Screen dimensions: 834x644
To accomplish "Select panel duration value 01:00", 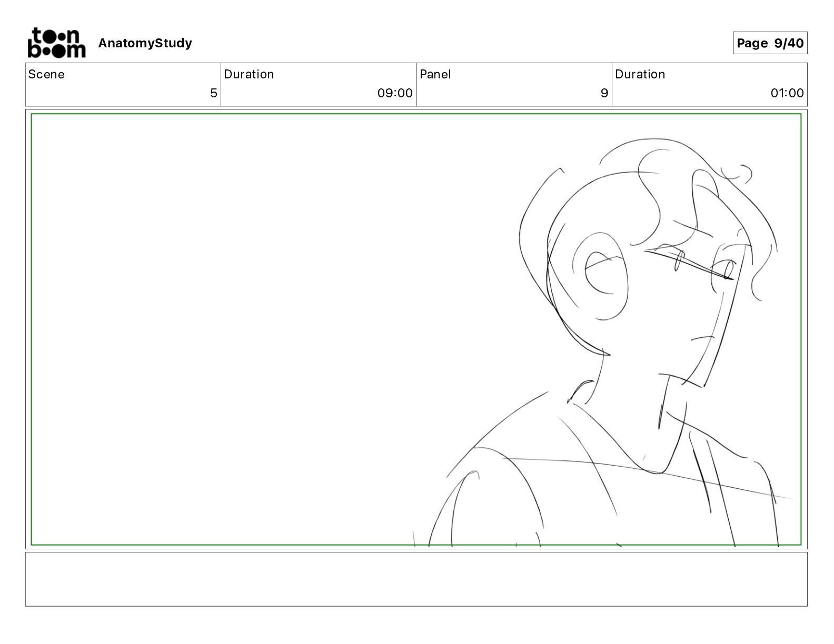I will [787, 93].
